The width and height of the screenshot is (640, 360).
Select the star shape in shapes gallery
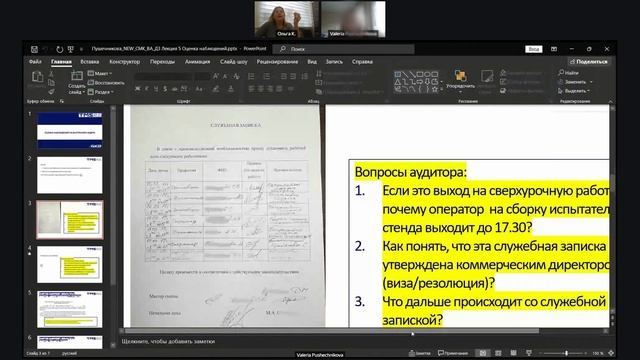pyautogui.click(x=435, y=89)
